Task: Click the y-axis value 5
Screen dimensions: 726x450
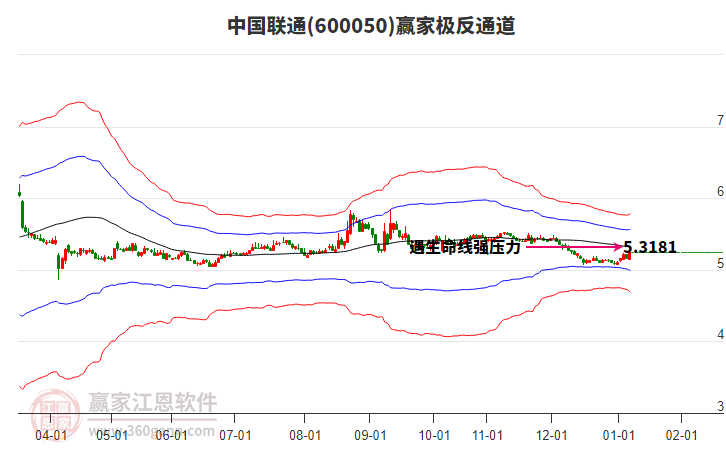Action: pyautogui.click(x=720, y=263)
